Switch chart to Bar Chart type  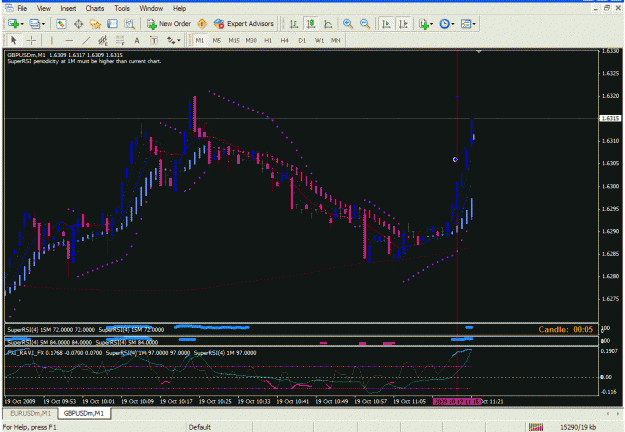[x=294, y=24]
